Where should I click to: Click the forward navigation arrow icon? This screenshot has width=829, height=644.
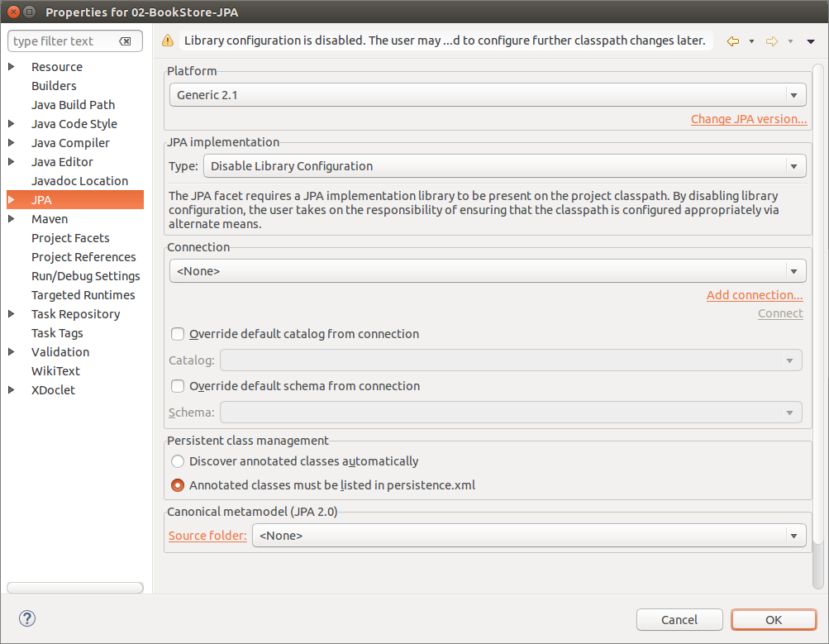tap(772, 41)
